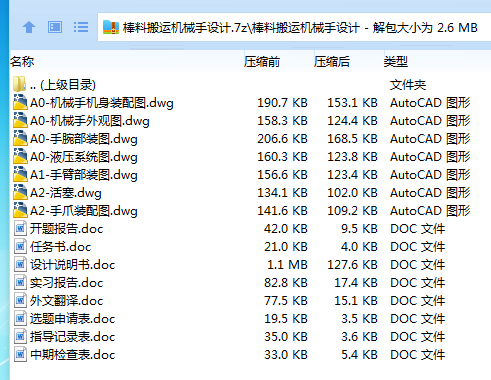Screen dimensions: 491x380
Task: Click the DWG icon of A0-机械手机身装配图.dwg
Action: pos(20,102)
